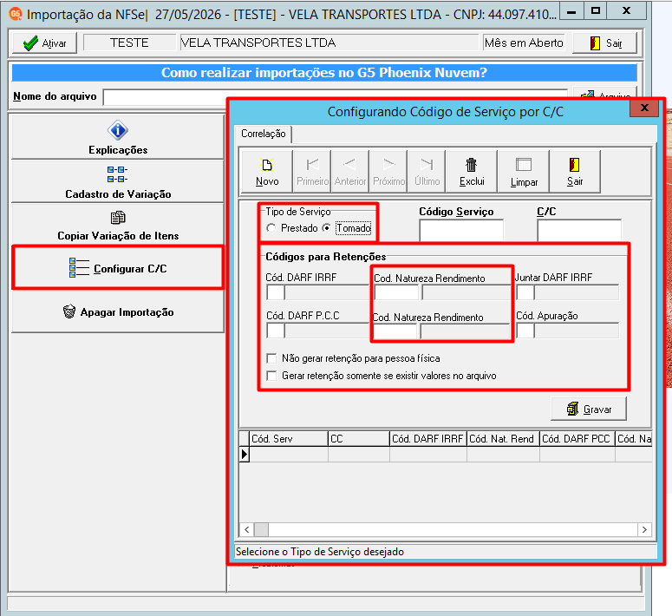Click the Gravar button
The height and width of the screenshot is (616, 672).
(589, 409)
